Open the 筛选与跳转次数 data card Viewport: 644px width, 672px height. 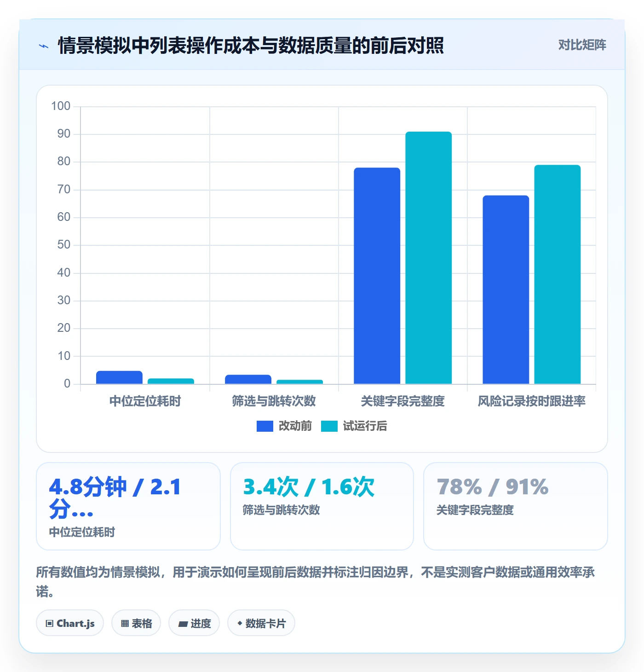(322, 506)
